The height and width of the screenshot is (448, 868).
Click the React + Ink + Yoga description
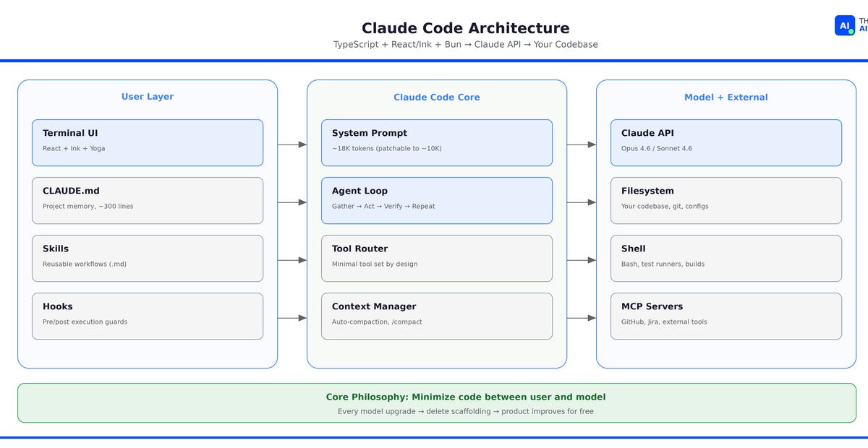coord(74,148)
